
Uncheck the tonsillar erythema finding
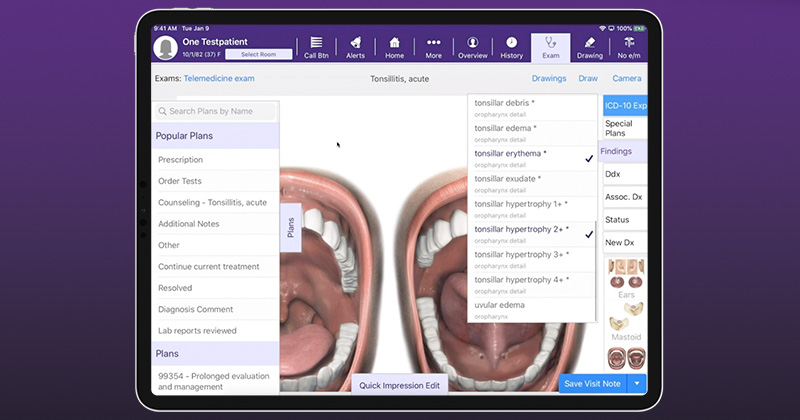pos(532,158)
